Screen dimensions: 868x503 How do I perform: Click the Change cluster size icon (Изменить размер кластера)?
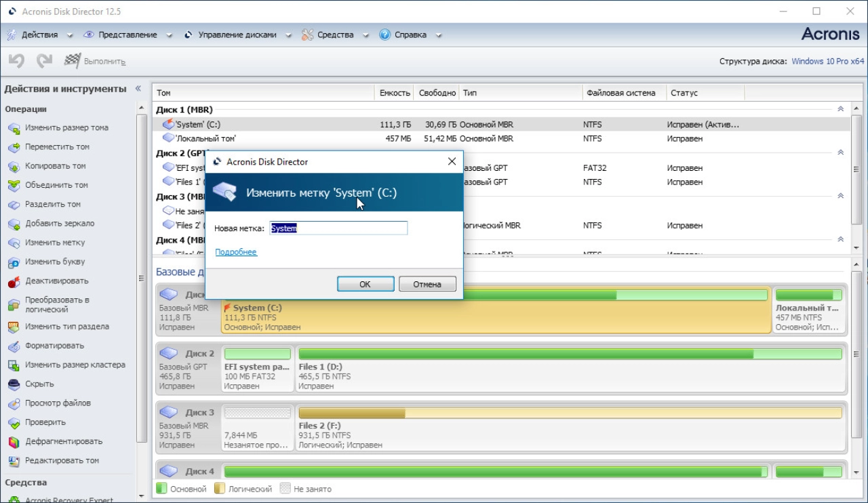coord(14,365)
